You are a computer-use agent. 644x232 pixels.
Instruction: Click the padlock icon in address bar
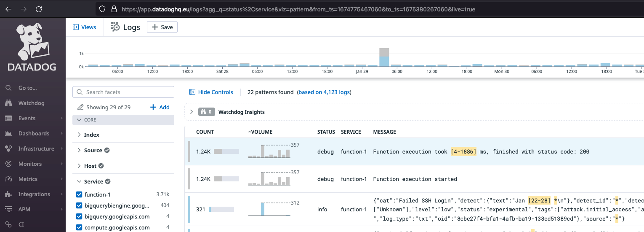click(114, 9)
